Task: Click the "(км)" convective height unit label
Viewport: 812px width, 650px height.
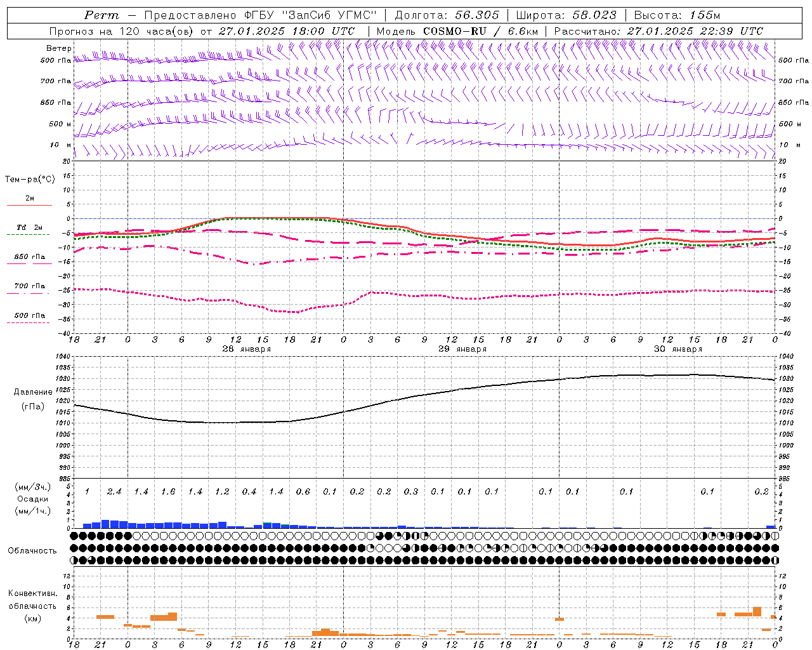Action: point(32,618)
